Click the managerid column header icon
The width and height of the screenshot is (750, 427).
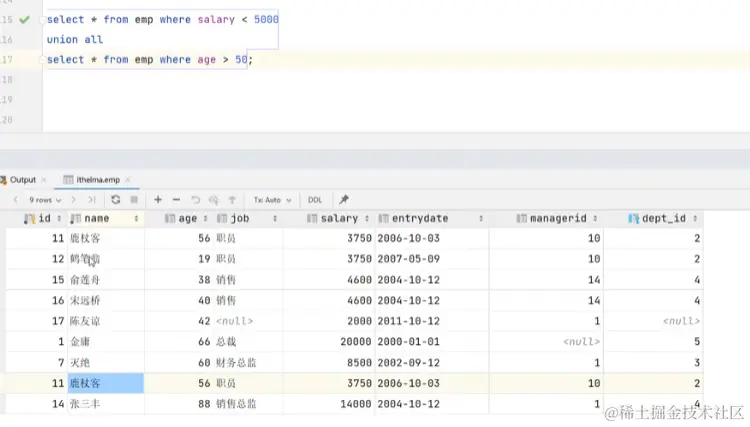coord(521,219)
